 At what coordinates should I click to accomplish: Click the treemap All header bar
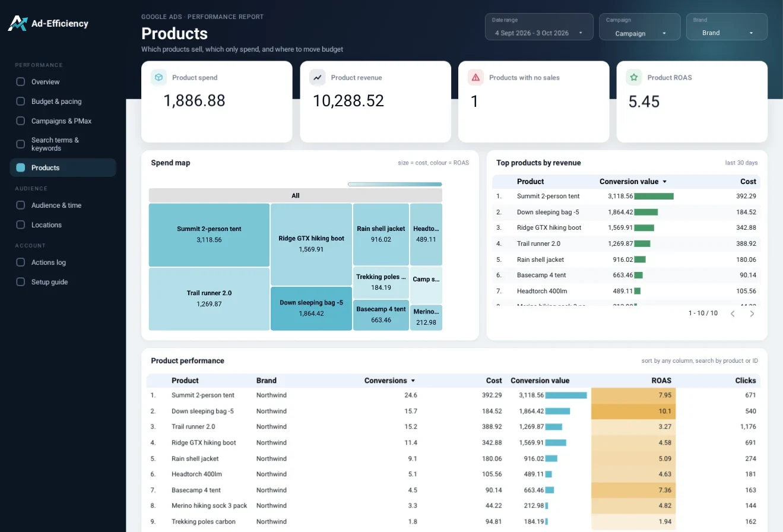(x=296, y=195)
